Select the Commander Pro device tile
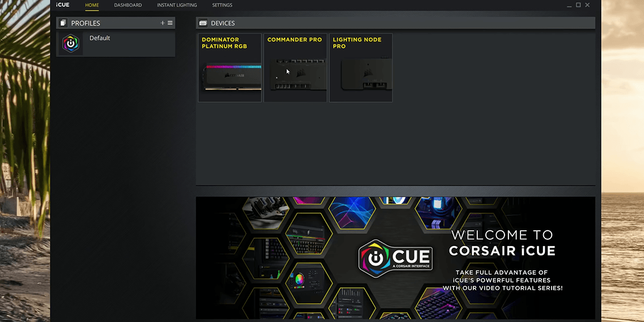 click(x=295, y=68)
